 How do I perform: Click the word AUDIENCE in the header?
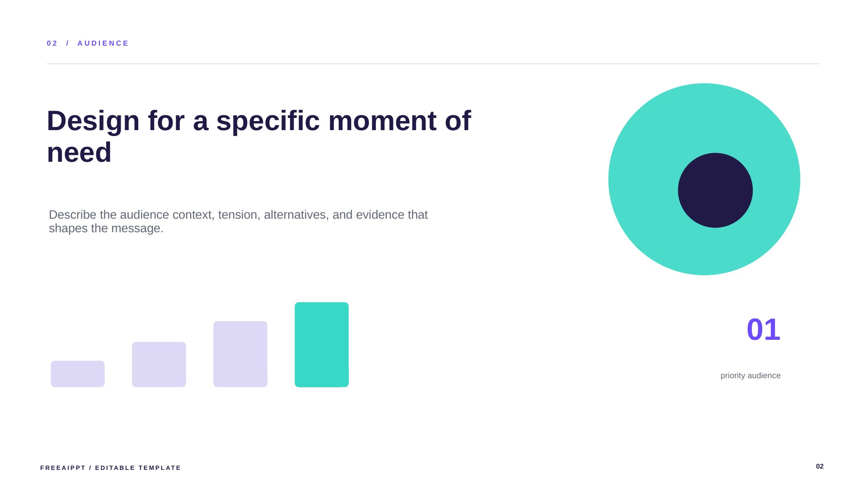[x=103, y=43]
